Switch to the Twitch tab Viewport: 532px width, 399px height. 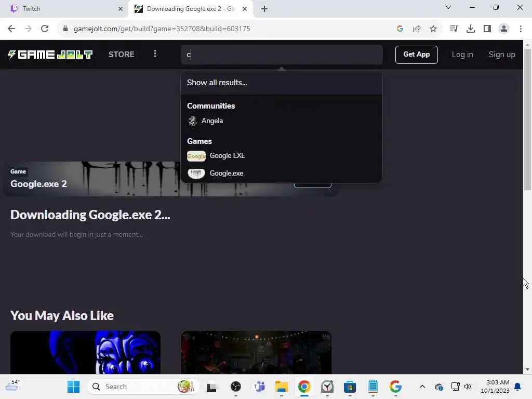pos(64,9)
